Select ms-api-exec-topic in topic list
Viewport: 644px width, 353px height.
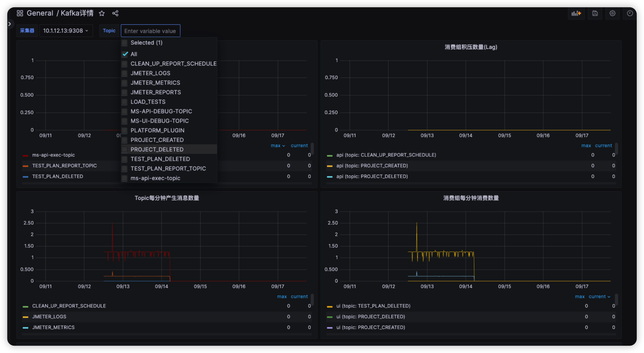[x=169, y=178]
